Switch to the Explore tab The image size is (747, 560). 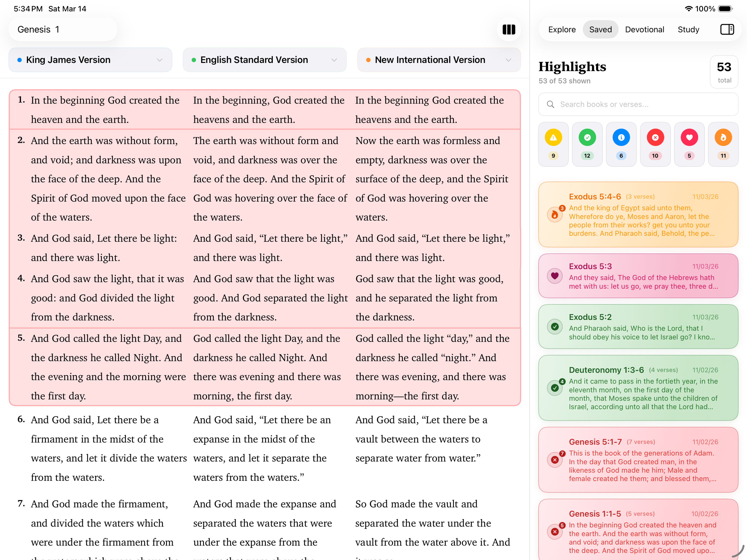pos(562,30)
